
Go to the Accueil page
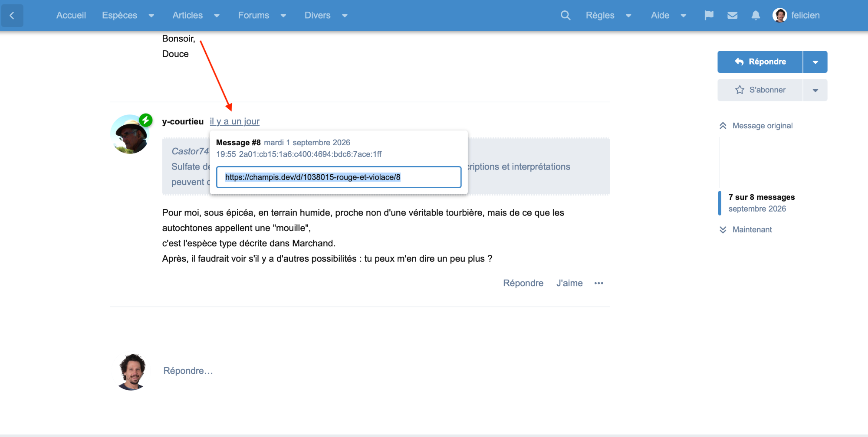click(x=71, y=16)
